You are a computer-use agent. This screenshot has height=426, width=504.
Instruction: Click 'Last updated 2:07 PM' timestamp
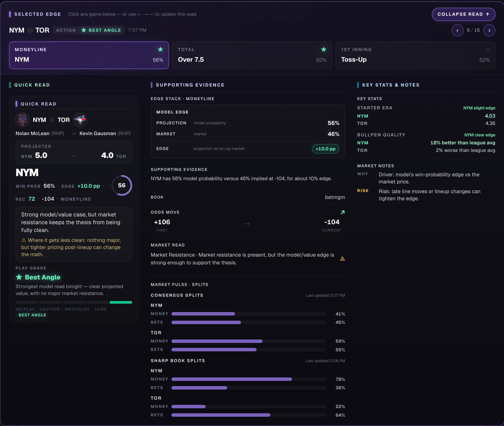click(x=325, y=295)
